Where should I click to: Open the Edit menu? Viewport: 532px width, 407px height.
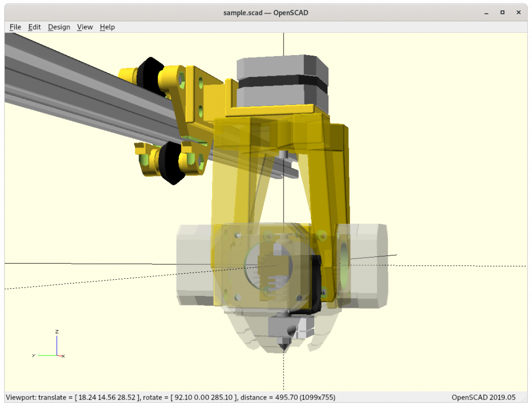click(x=34, y=27)
